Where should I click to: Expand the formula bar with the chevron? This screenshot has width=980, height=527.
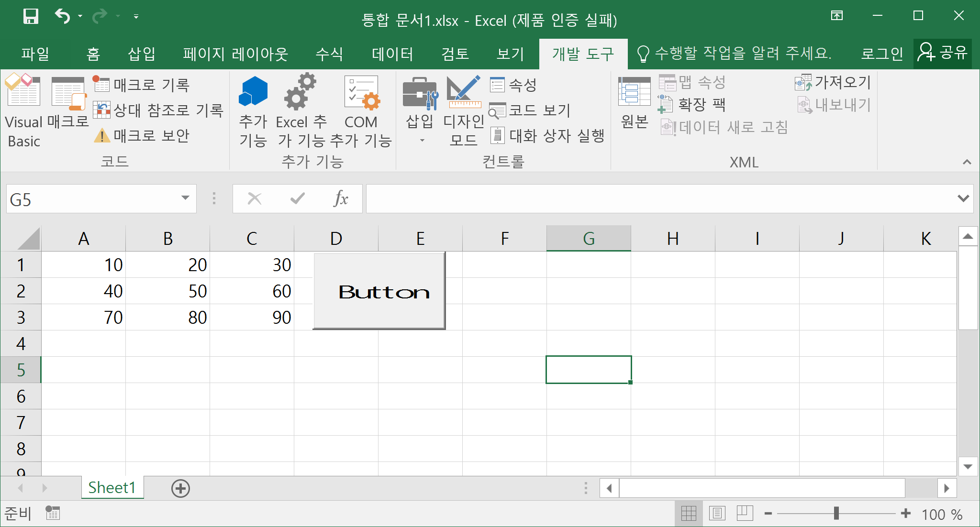963,198
